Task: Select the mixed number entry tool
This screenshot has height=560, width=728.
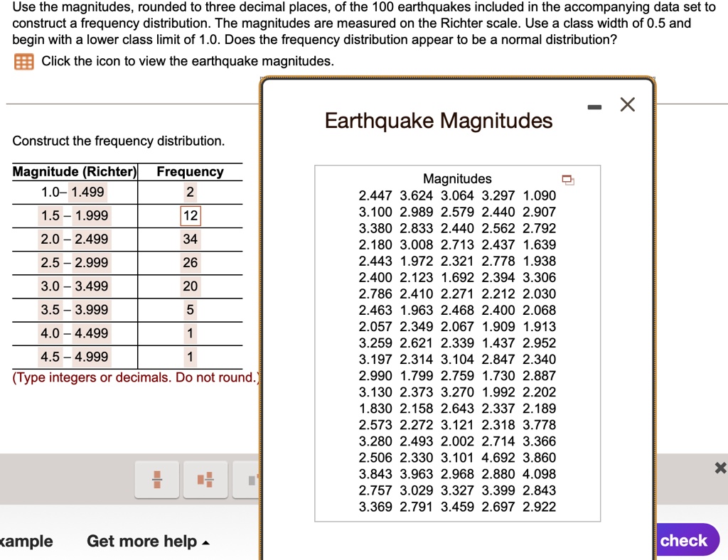Action: pos(205,479)
